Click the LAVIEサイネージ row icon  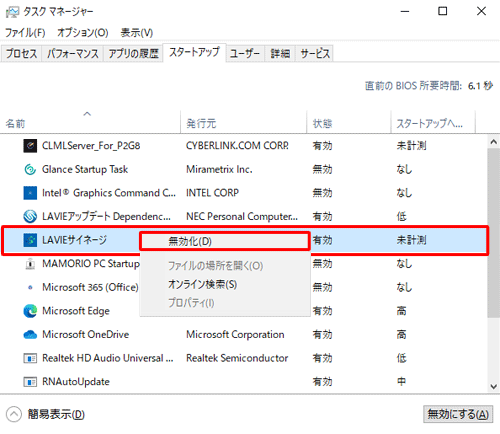30,240
